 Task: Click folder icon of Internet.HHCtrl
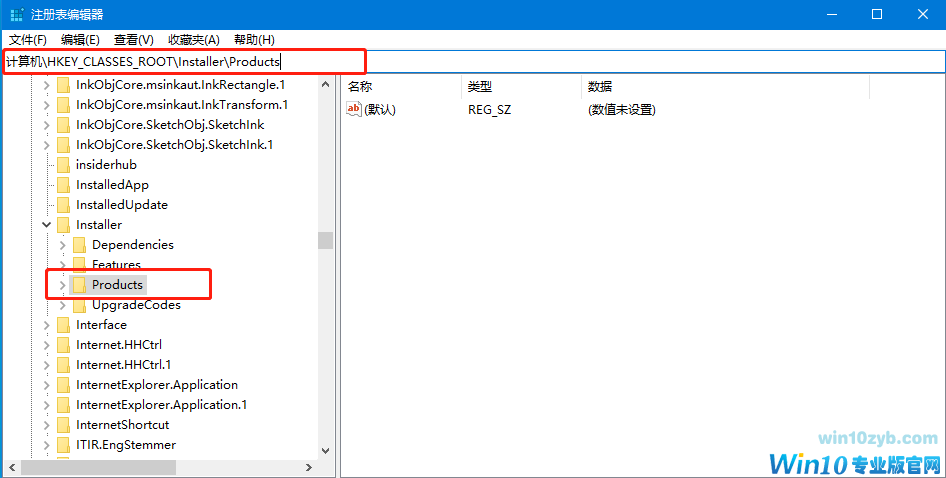point(63,345)
